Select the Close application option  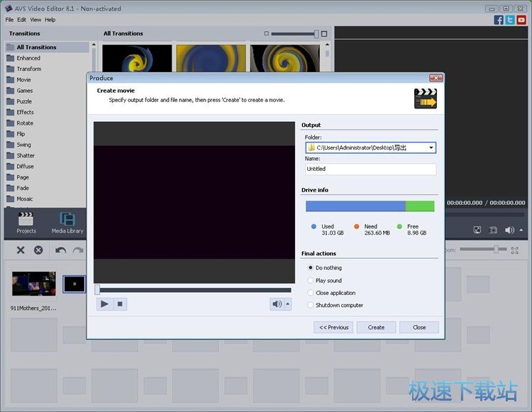(x=331, y=293)
